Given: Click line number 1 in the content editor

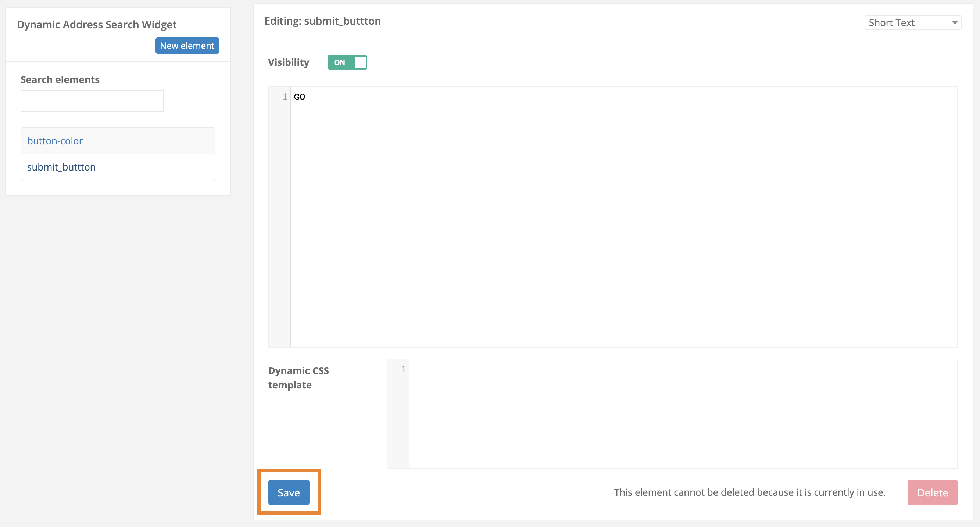Looking at the screenshot, I should tap(285, 97).
